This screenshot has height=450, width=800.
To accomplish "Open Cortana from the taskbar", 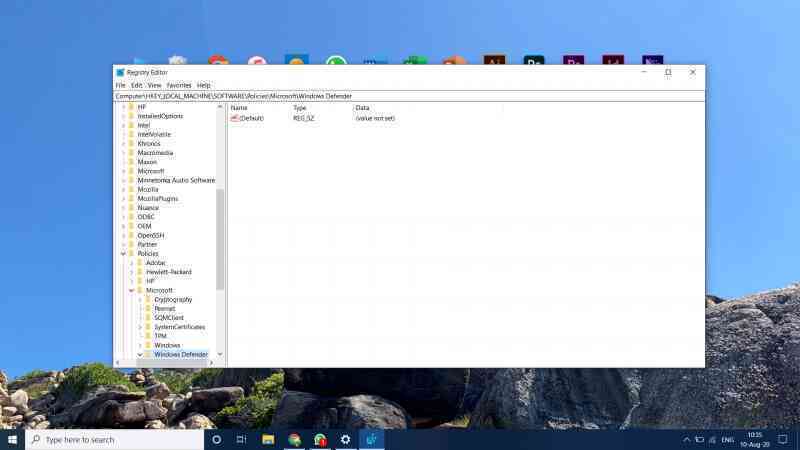I will [x=216, y=439].
